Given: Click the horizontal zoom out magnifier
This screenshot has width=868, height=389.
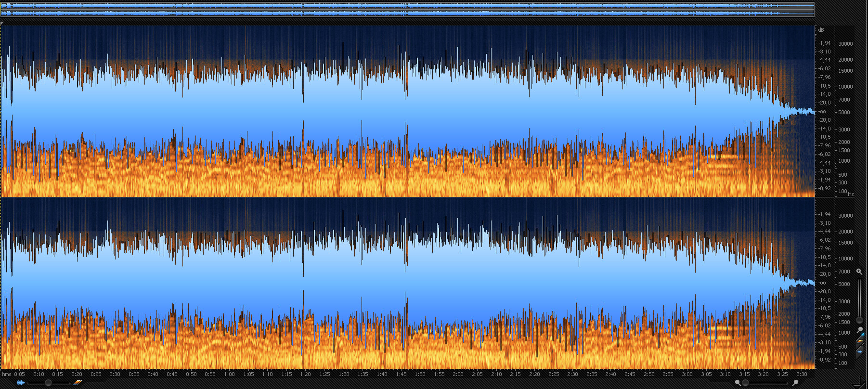Looking at the screenshot, I should coord(738,383).
